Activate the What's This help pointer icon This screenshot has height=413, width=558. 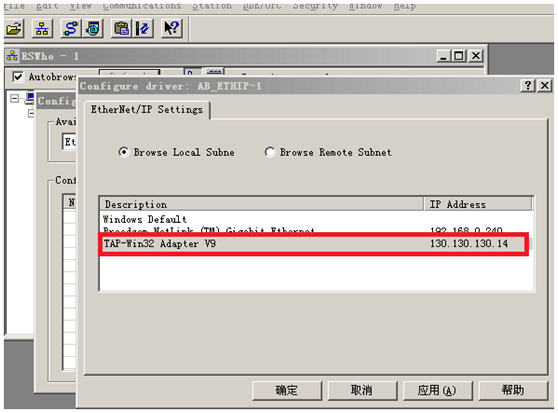(172, 28)
